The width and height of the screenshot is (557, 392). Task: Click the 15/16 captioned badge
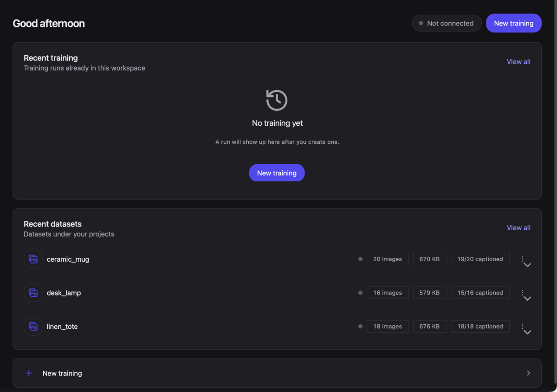480,293
